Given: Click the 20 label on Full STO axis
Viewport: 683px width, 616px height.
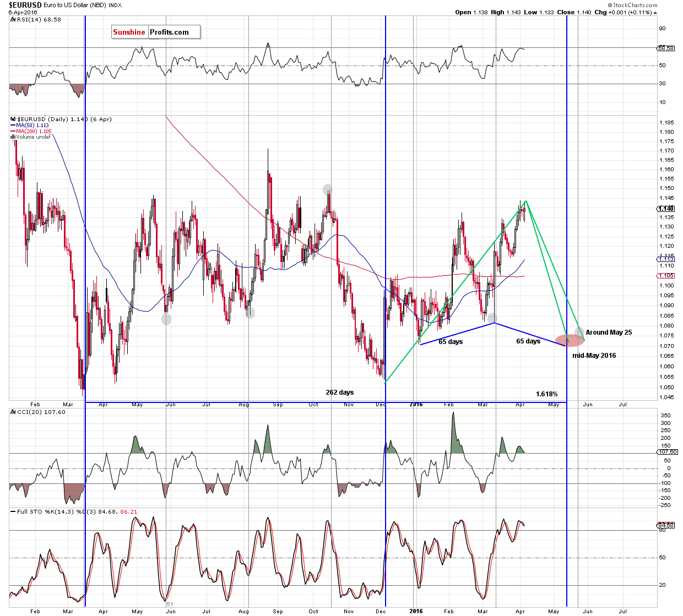Looking at the screenshot, I should point(663,586).
